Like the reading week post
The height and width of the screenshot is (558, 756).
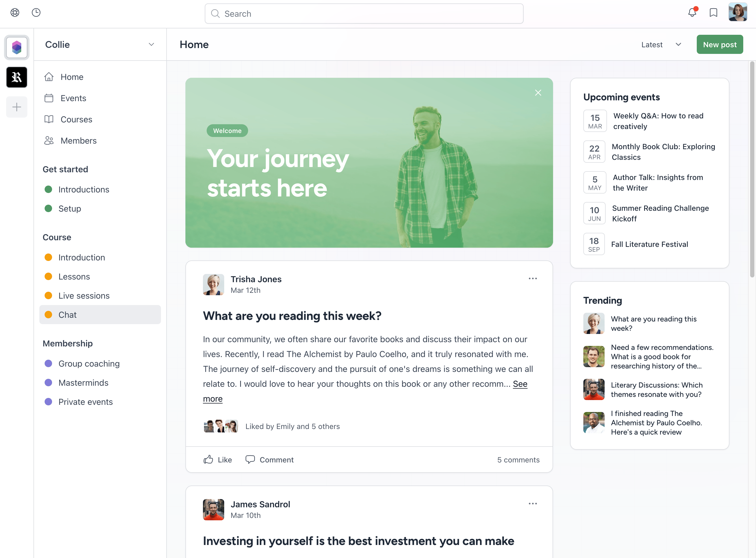pos(218,460)
